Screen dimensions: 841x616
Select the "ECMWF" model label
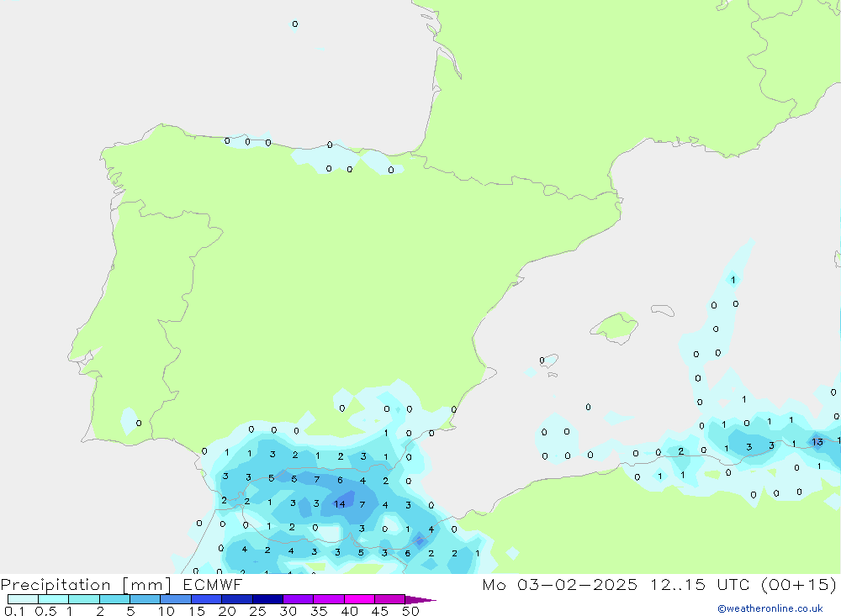tap(213, 584)
